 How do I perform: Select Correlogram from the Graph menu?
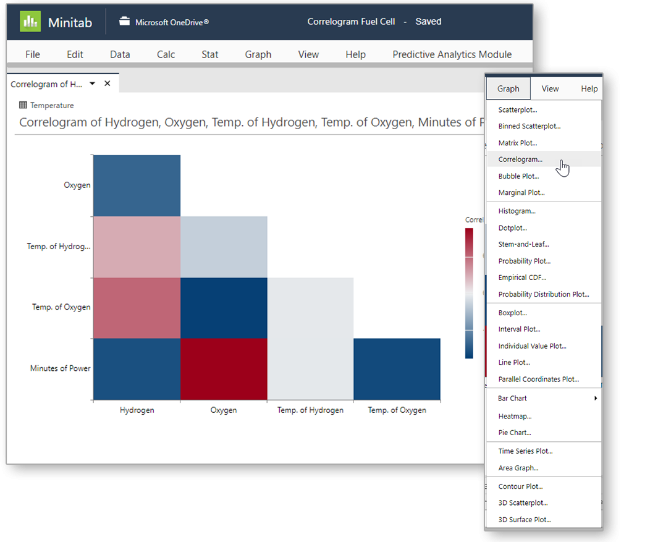(520, 159)
